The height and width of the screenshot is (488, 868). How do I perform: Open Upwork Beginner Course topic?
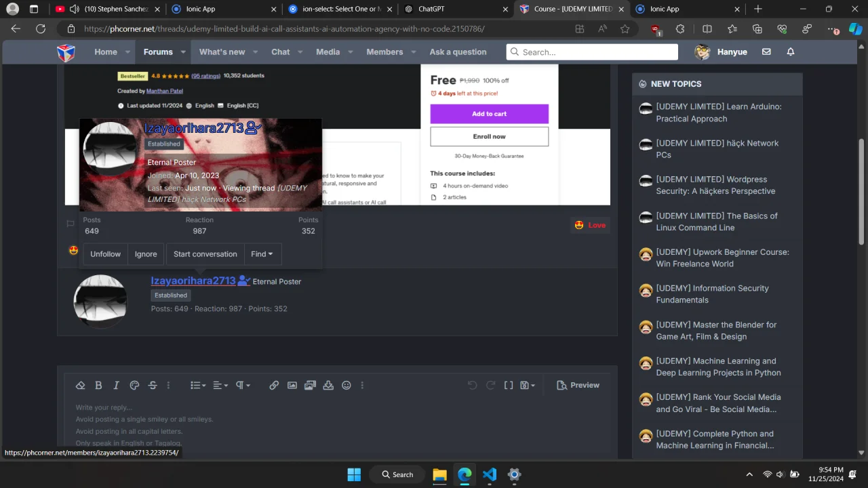pyautogui.click(x=722, y=258)
